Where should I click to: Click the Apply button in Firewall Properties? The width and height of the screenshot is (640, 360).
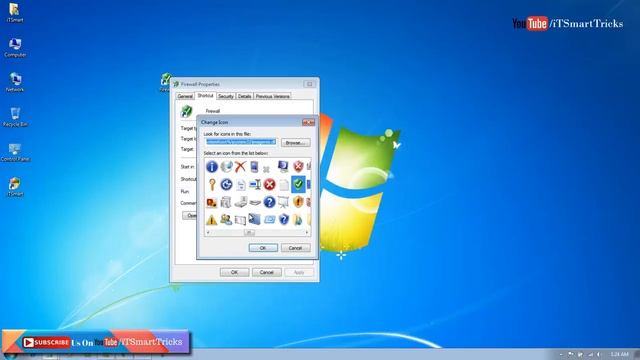[299, 272]
